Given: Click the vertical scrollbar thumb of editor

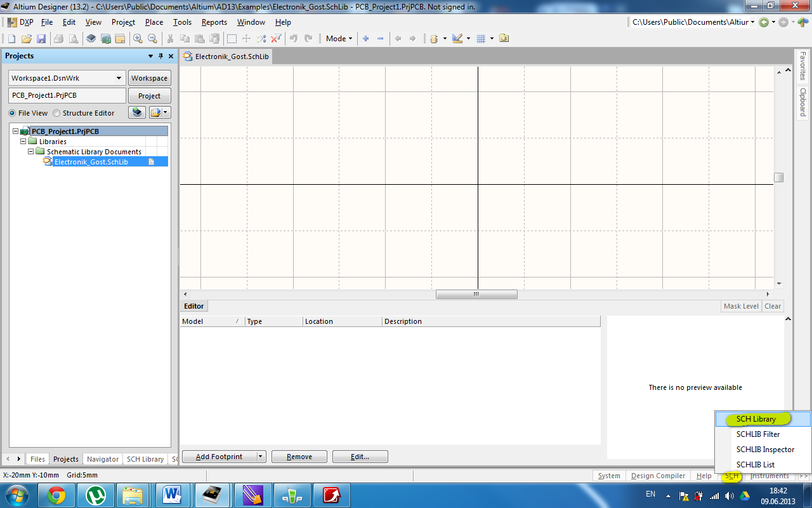Looking at the screenshot, I should (x=779, y=178).
